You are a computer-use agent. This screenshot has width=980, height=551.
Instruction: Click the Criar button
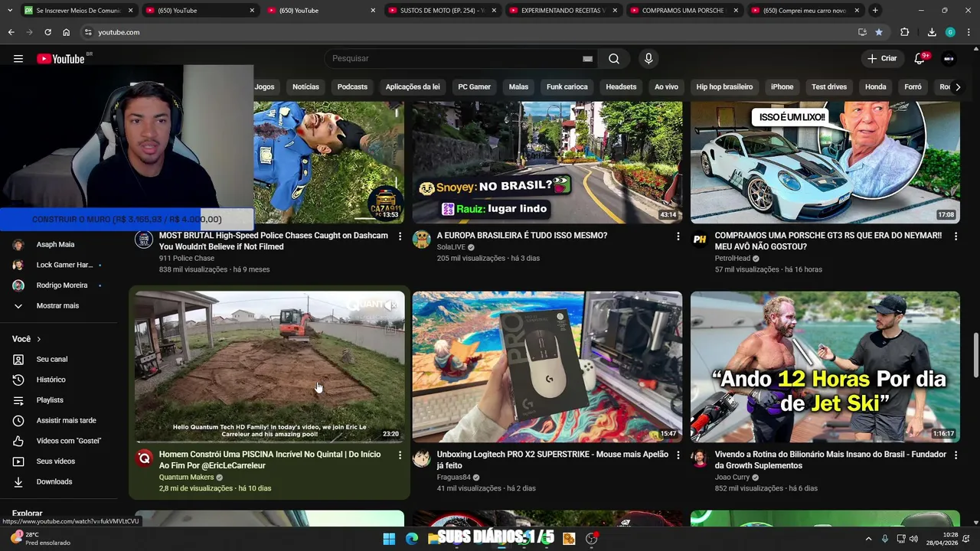click(881, 59)
